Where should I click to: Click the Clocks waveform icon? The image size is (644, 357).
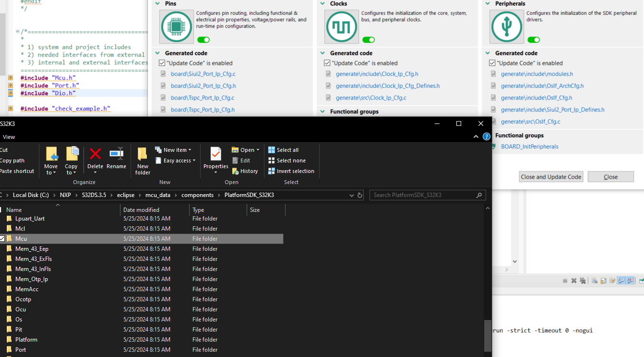coord(341,26)
